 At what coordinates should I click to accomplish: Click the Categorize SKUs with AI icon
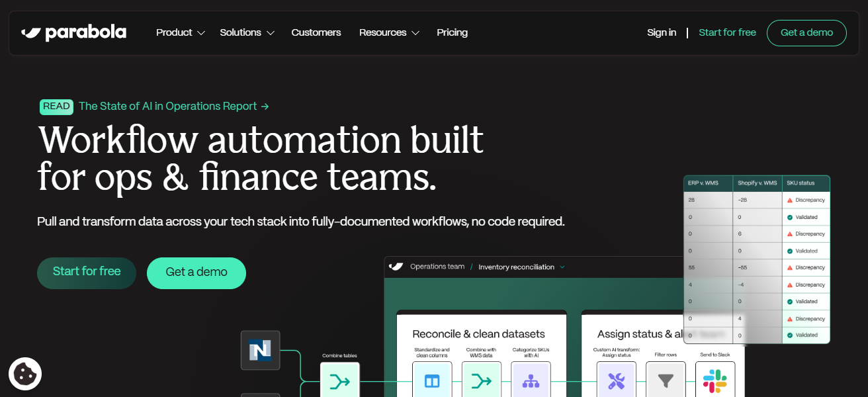click(531, 380)
